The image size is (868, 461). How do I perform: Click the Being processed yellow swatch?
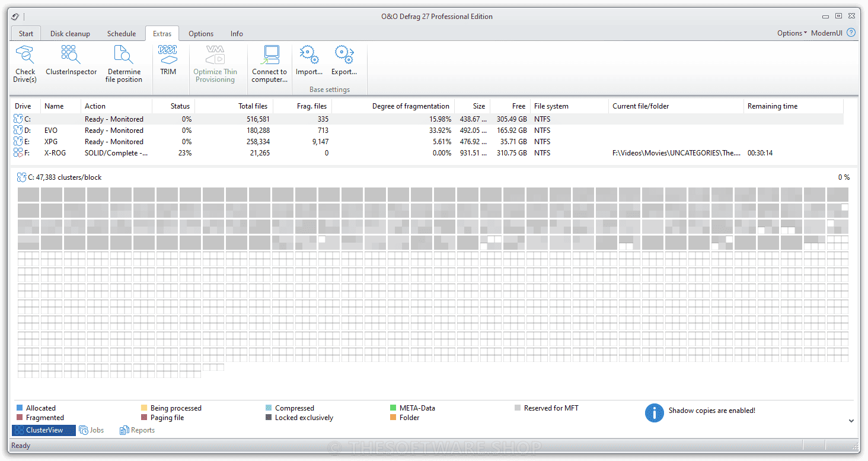(x=144, y=408)
